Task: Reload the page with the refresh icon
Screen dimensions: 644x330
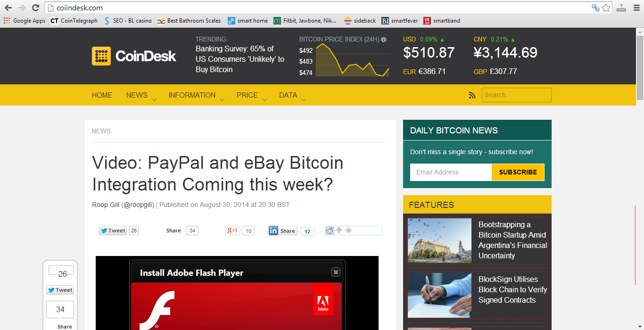Action: 35,8
